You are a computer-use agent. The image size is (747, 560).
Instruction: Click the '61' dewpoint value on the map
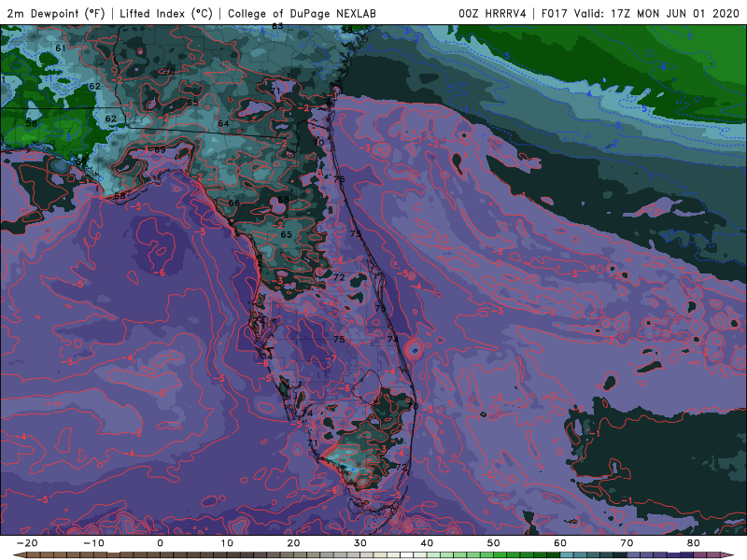[61, 49]
